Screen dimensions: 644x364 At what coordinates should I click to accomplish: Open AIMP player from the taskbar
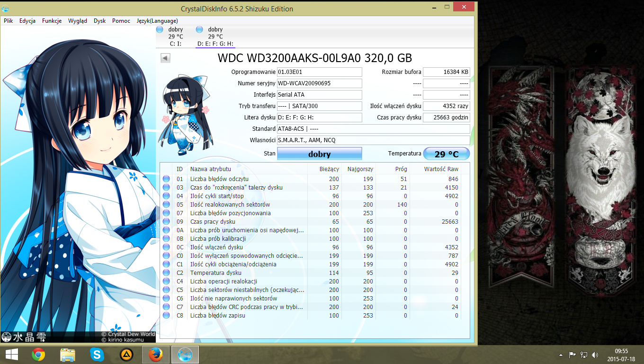[x=125, y=355]
